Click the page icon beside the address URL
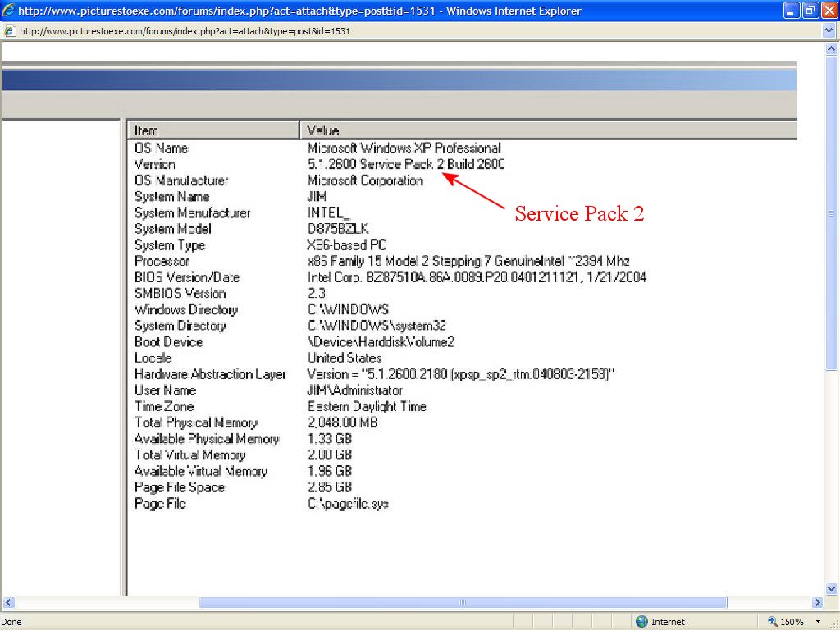The height and width of the screenshot is (630, 840). 9,31
